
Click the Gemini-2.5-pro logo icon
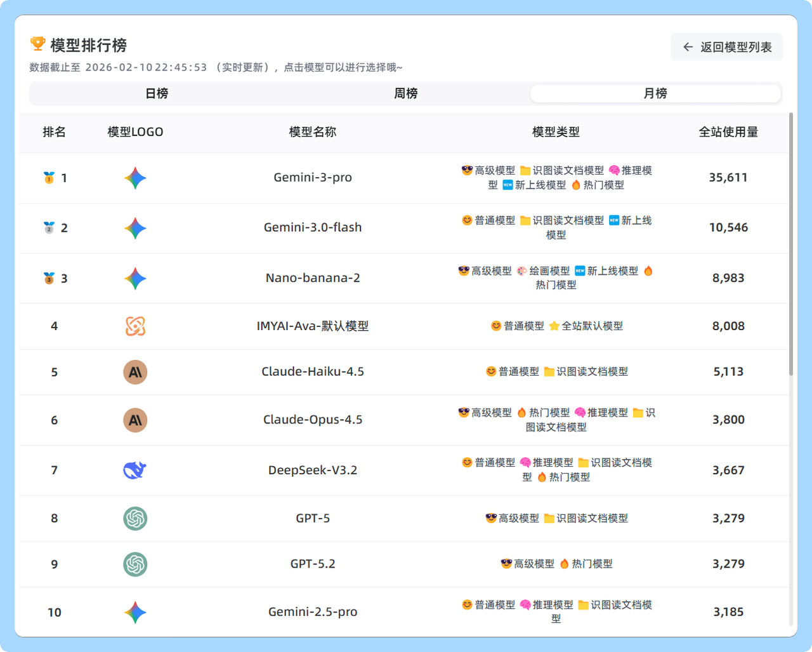(135, 613)
